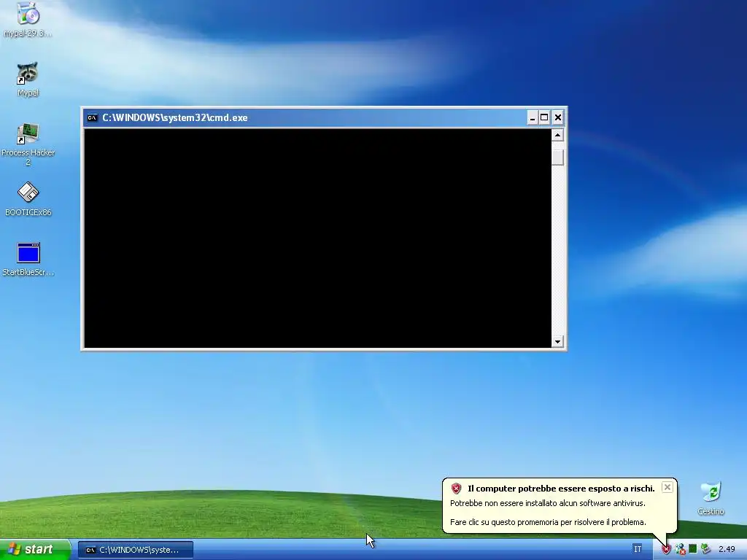Open the Start menu
This screenshot has height=560, width=747.
[35, 549]
